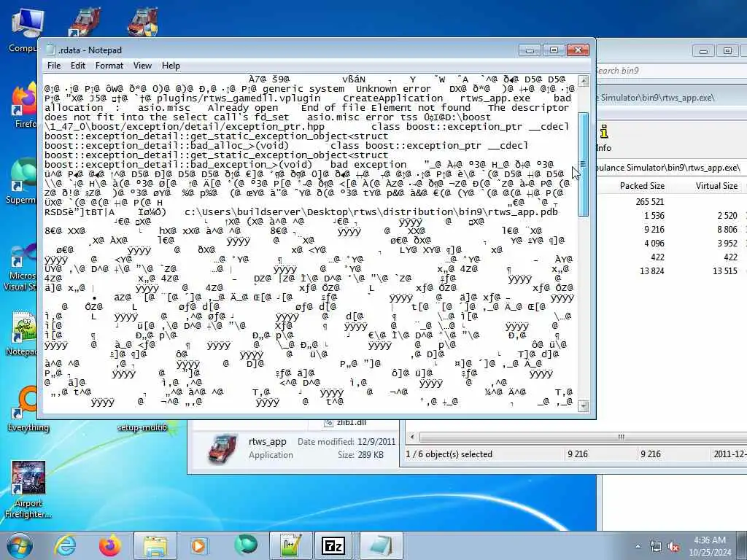The height and width of the screenshot is (560, 747).
Task: Click the Notepad document icon in the title bar
Action: 50,50
